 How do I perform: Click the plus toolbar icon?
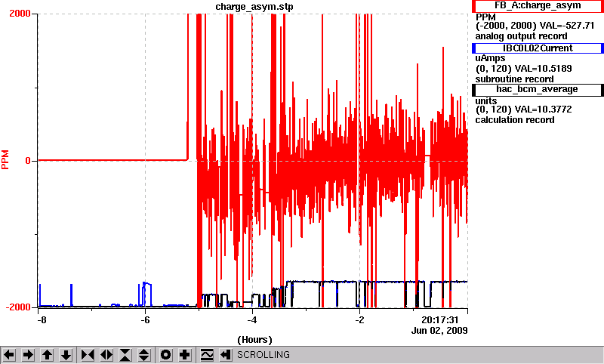coord(185,354)
